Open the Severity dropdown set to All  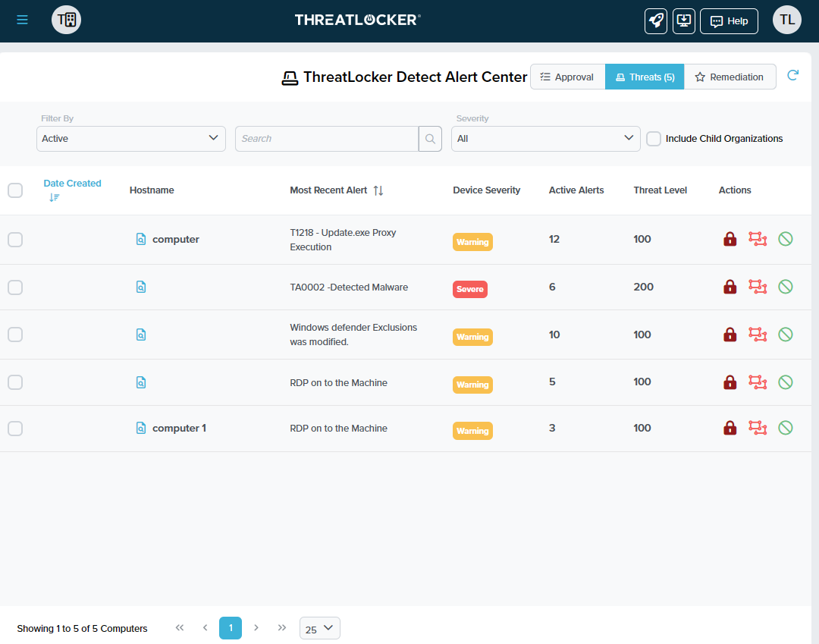(545, 138)
